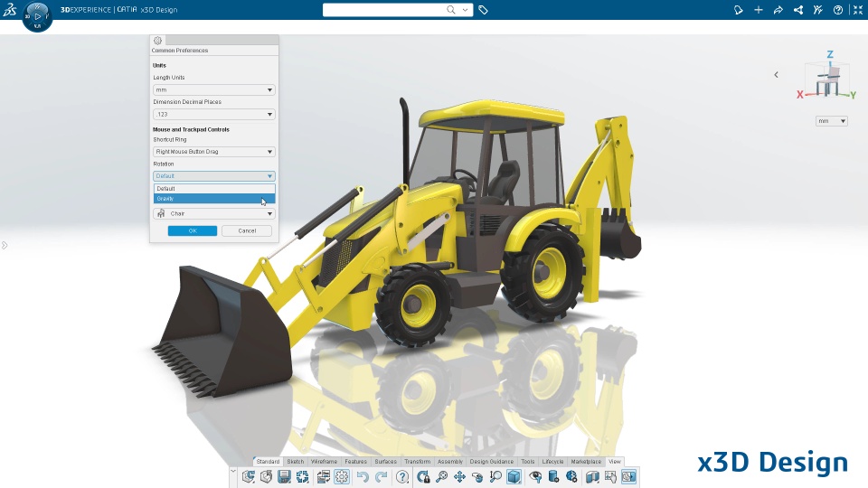868x488 pixels.
Task: Switch to the Sketch tab
Action: tap(296, 462)
